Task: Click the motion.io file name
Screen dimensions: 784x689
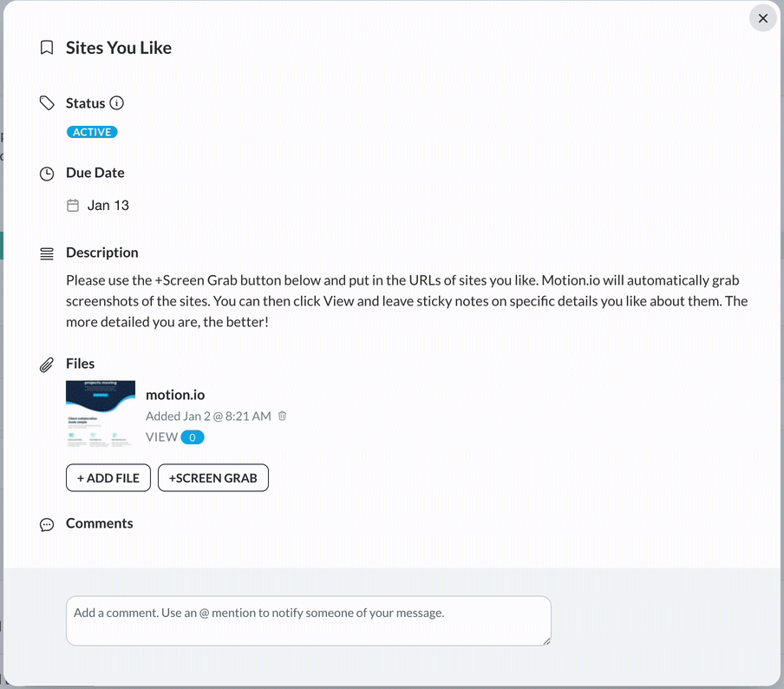Action: pyautogui.click(x=175, y=395)
